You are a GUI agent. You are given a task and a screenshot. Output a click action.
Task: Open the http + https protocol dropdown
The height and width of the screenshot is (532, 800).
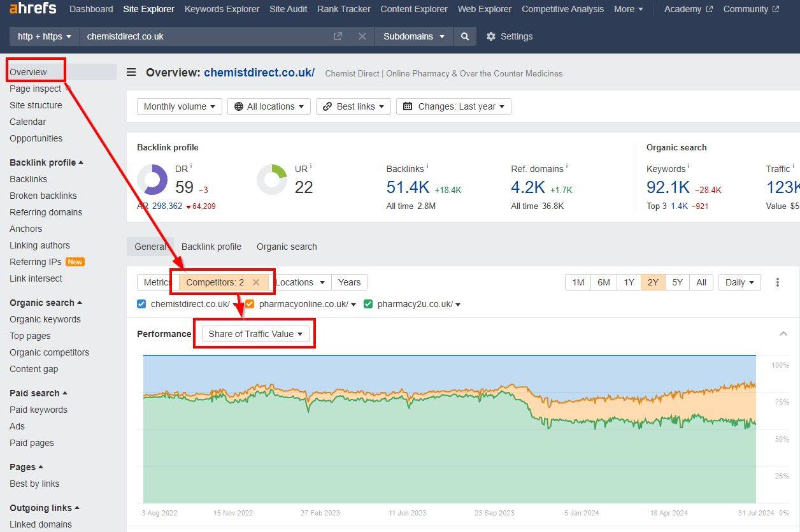tap(45, 36)
